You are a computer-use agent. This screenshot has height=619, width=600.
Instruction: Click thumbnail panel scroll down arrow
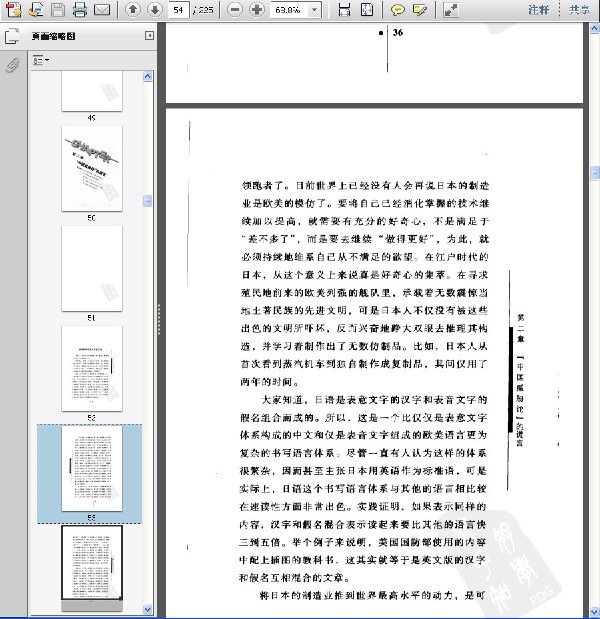[148, 609]
